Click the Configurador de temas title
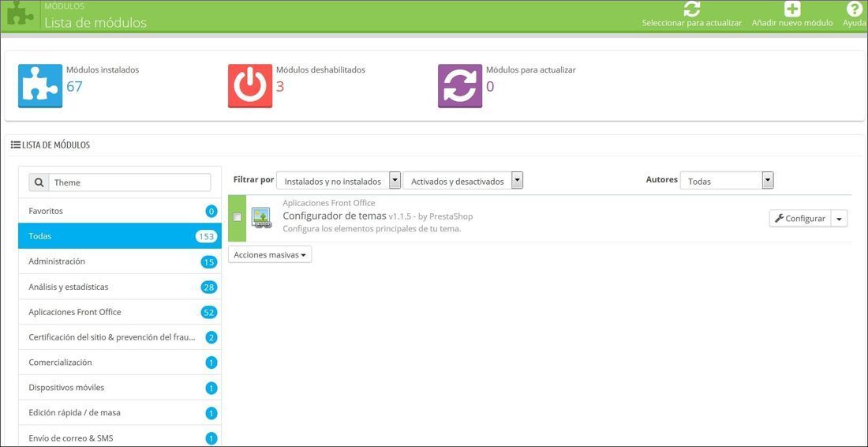 tap(334, 216)
